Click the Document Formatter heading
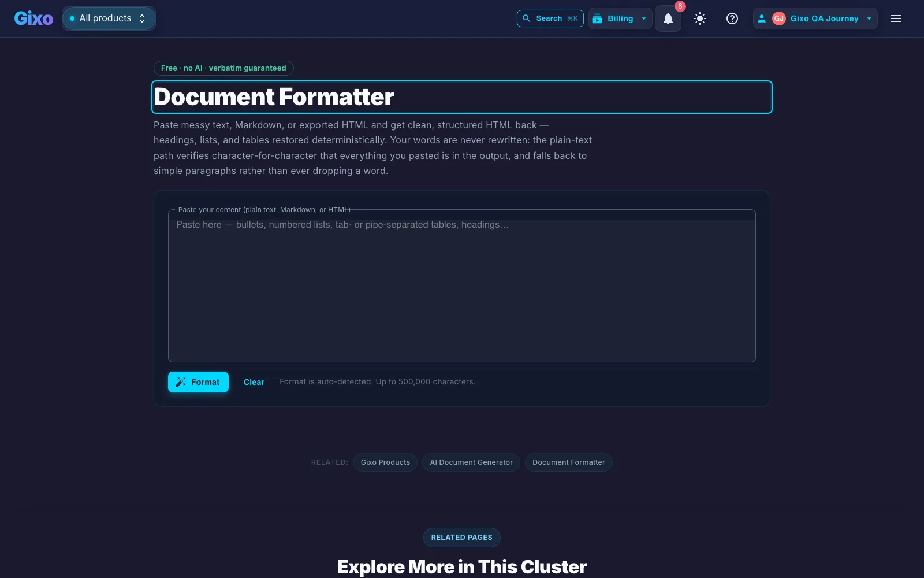The image size is (924, 578). coord(274,97)
